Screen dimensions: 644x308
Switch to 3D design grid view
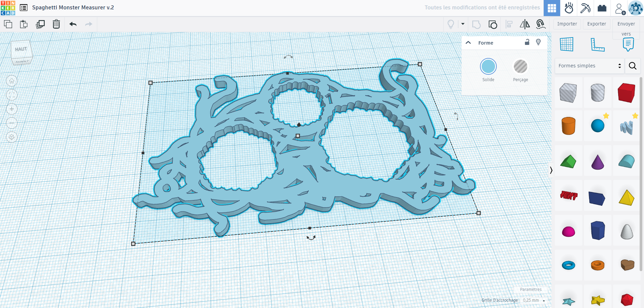coord(552,8)
